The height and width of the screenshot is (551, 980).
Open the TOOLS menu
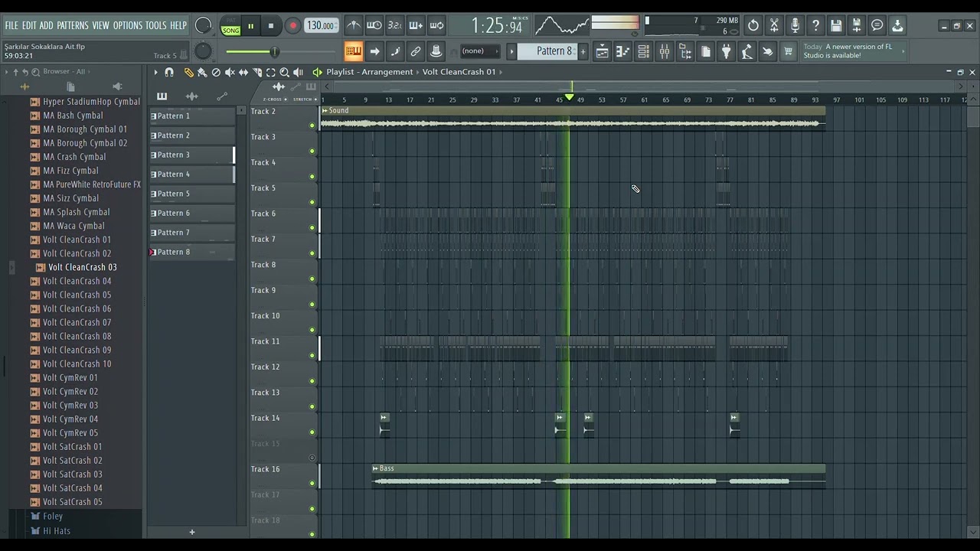pyautogui.click(x=156, y=25)
